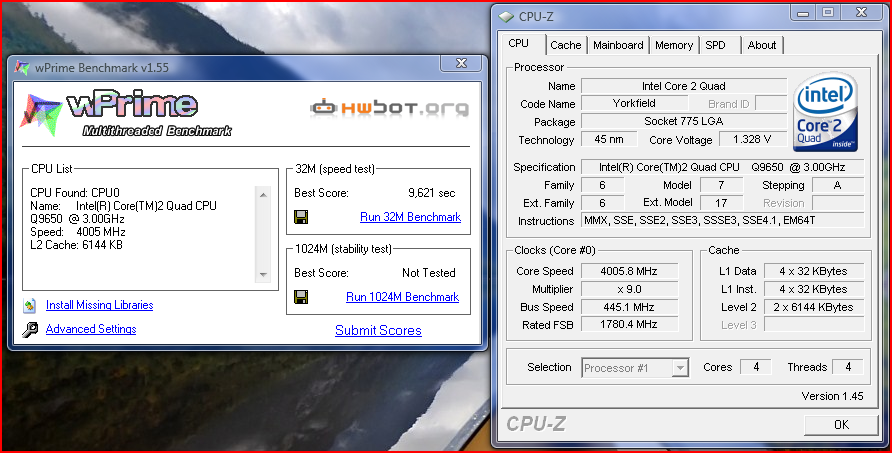Open Install Missing Libraries link
892x453 pixels.
pyautogui.click(x=100, y=305)
